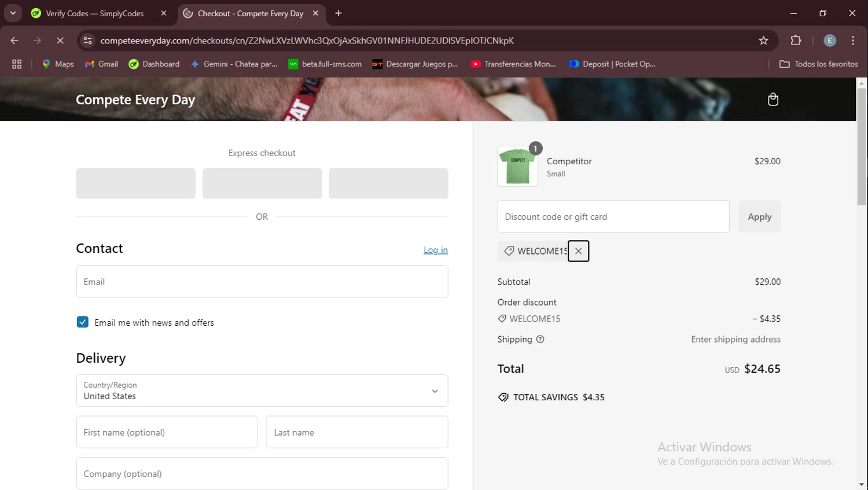Click the scroll down arrow of scrollbar
This screenshot has width=868, height=490.
click(862, 485)
